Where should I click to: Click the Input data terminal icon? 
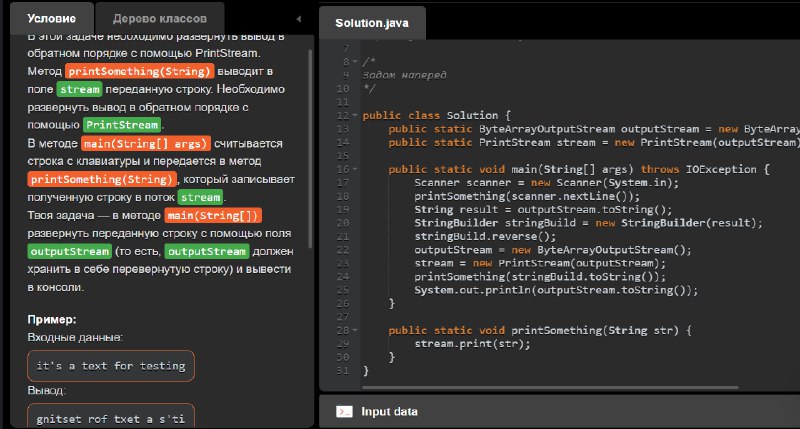[344, 412]
